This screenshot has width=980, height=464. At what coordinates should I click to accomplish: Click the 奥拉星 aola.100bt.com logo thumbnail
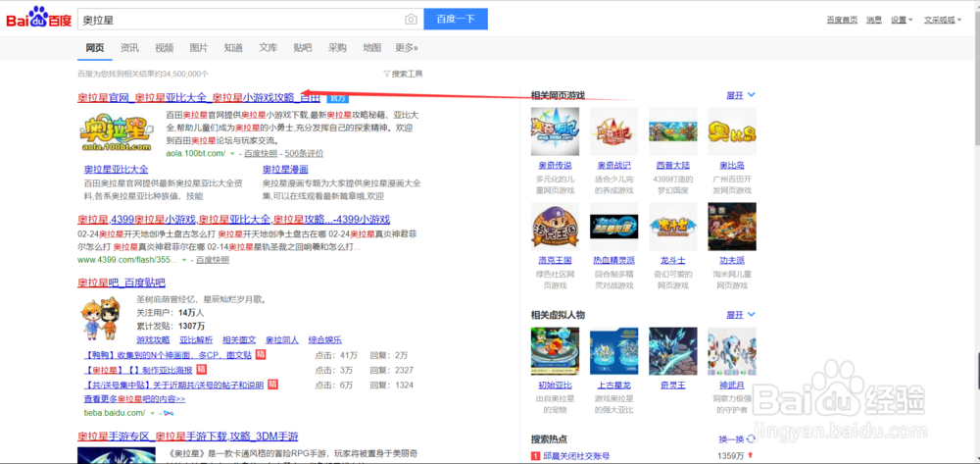tap(117, 132)
